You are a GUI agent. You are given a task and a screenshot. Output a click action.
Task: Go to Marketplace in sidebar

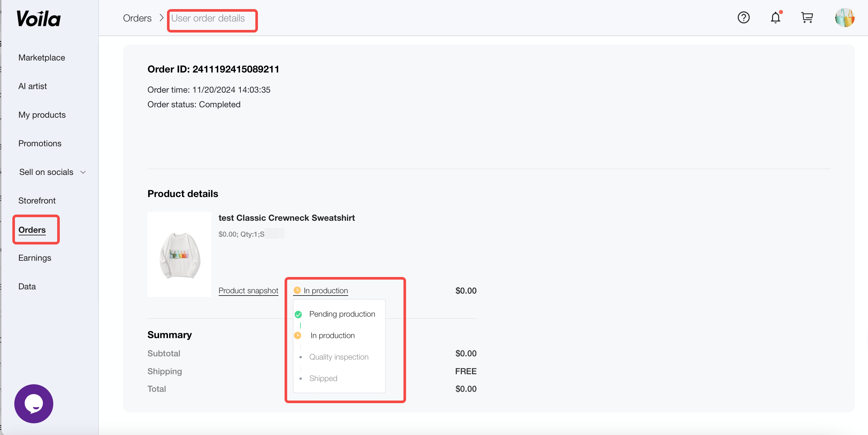tap(42, 58)
